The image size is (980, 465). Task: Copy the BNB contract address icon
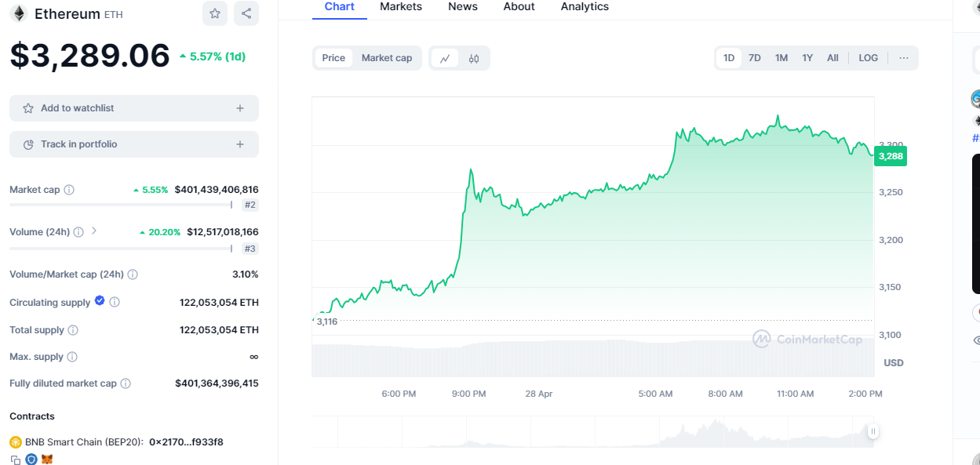pyautogui.click(x=16, y=460)
